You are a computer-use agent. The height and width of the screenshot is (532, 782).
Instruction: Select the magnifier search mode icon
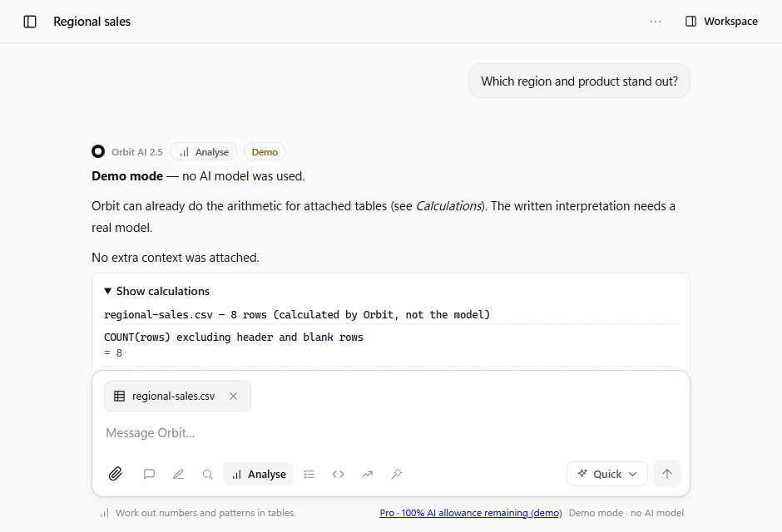207,474
